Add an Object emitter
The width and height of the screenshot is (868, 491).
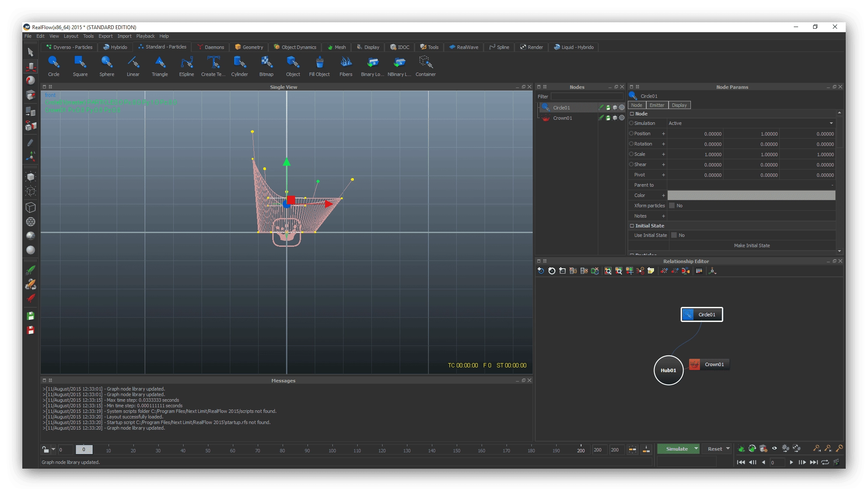pos(293,66)
